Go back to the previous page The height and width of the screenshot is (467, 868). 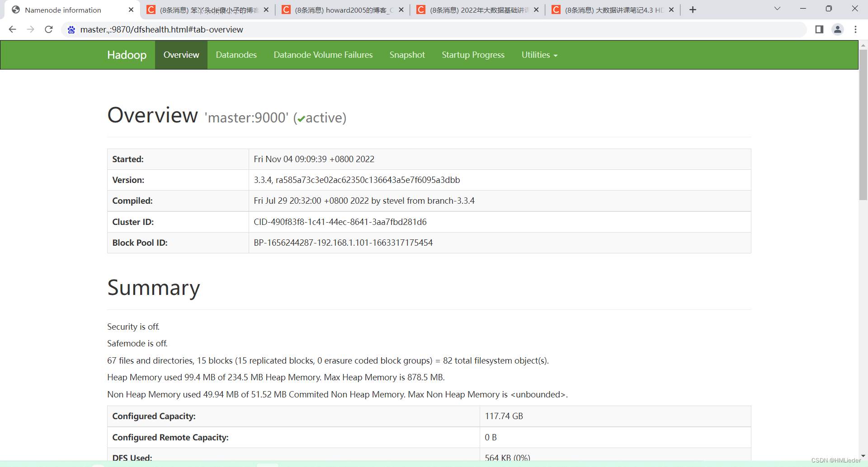12,29
